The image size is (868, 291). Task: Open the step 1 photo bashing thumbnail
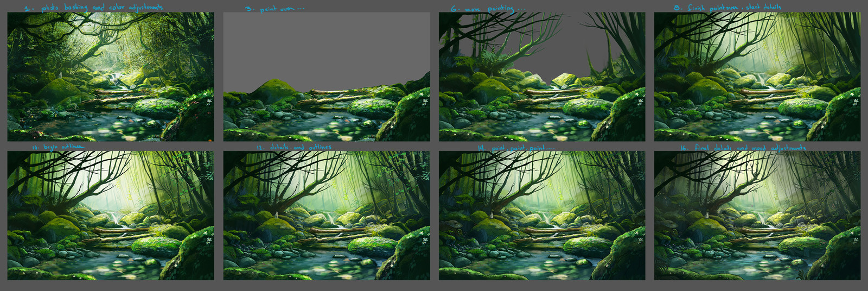[111, 77]
